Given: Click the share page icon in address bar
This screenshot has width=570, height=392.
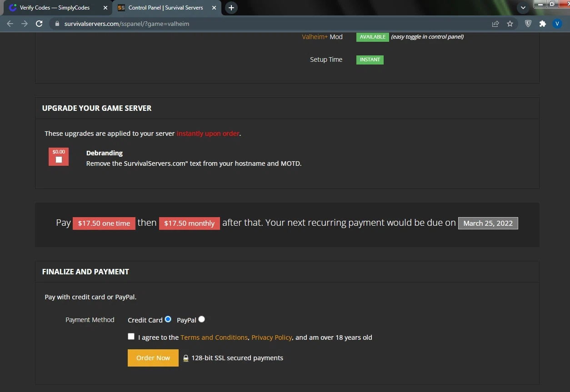Looking at the screenshot, I should click(495, 24).
